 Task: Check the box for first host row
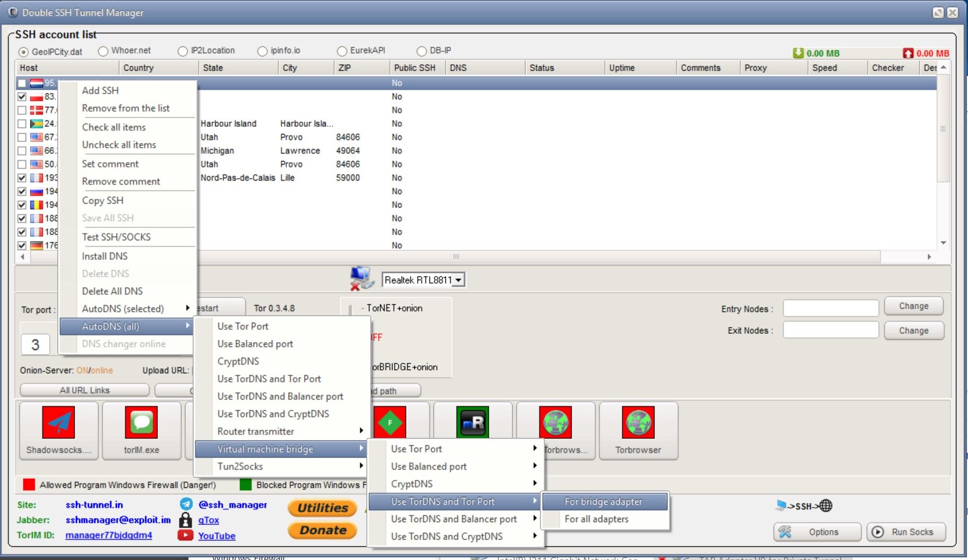[x=22, y=83]
